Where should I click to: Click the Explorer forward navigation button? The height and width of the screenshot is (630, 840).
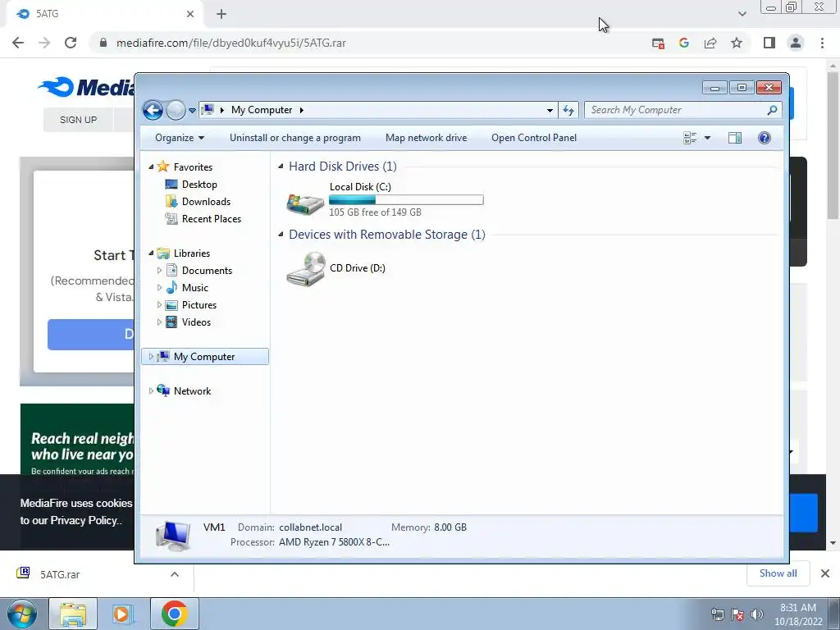tap(176, 111)
